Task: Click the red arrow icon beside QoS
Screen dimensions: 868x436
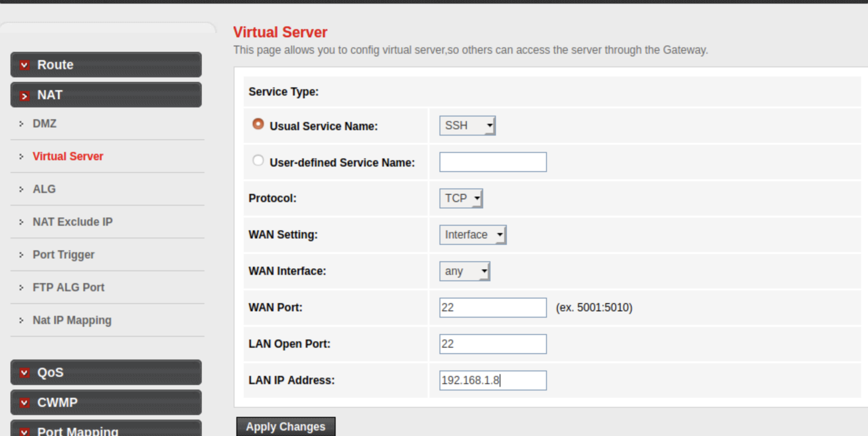Action: 25,373
